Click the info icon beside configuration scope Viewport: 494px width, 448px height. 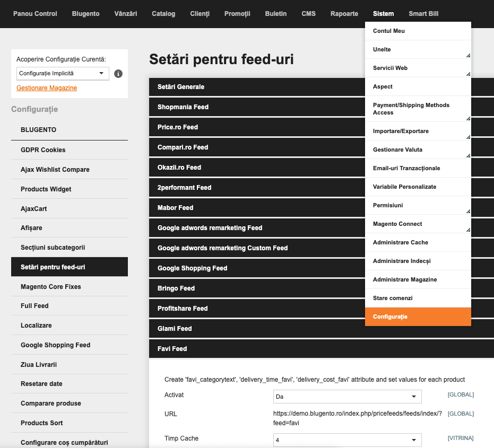[118, 74]
